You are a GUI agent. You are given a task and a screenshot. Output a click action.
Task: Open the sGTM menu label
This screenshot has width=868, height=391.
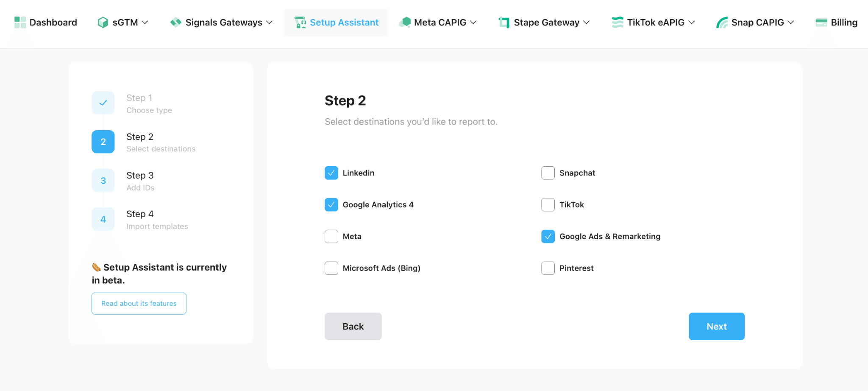click(x=125, y=22)
